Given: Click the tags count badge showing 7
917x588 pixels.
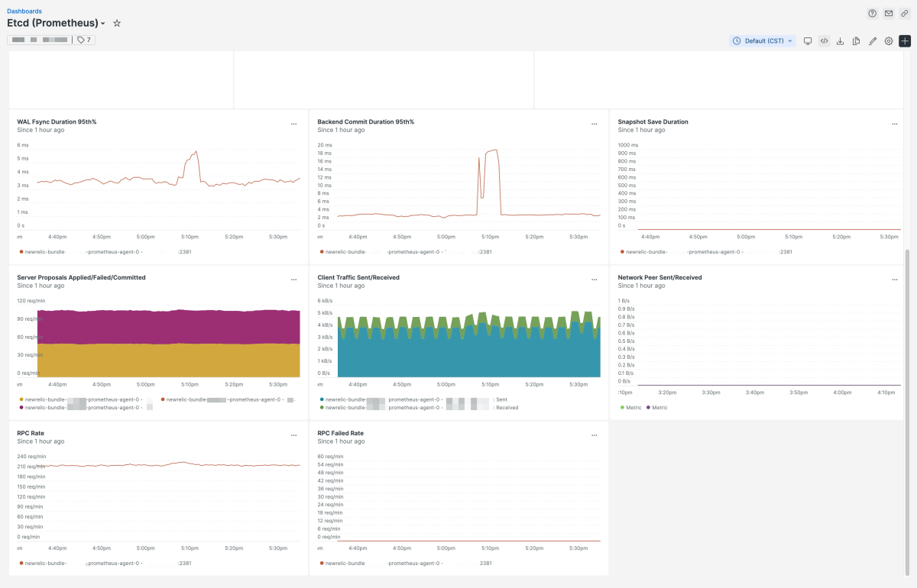Looking at the screenshot, I should pos(85,40).
